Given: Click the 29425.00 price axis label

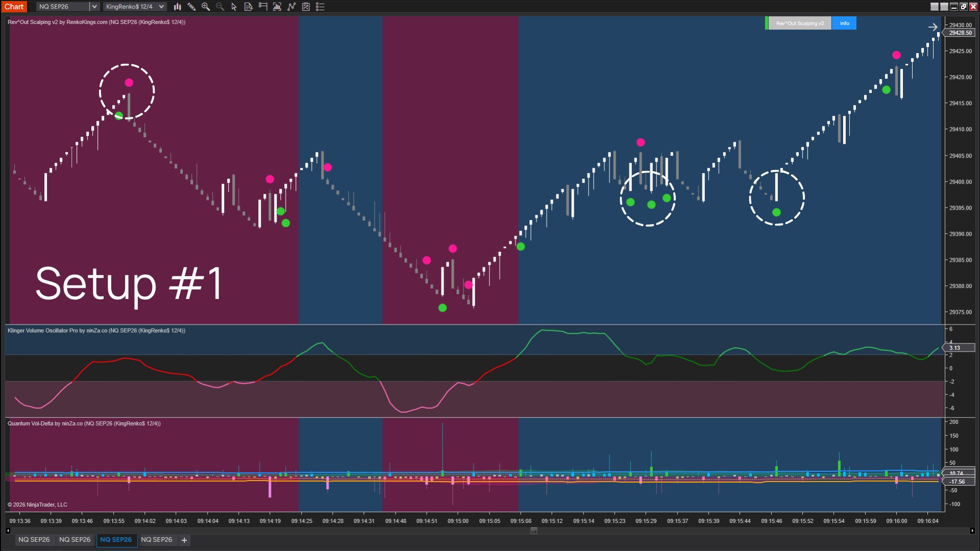Looking at the screenshot, I should click(x=960, y=52).
